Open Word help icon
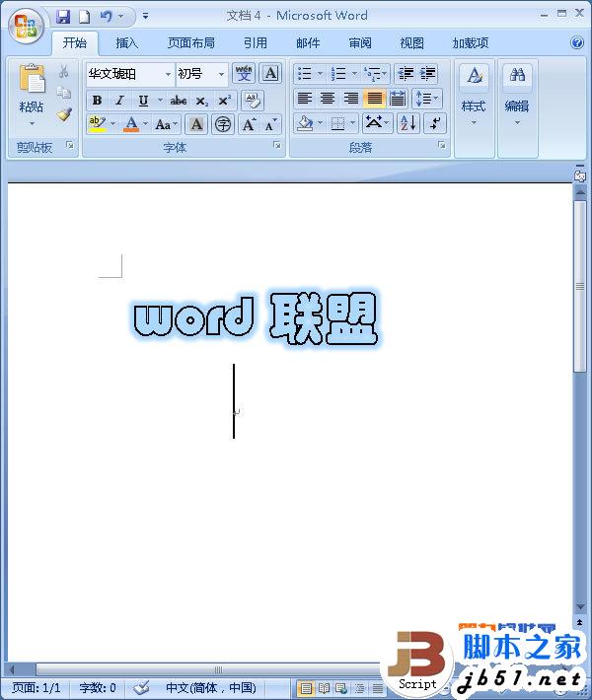Viewport: 592px width, 700px height. [577, 42]
